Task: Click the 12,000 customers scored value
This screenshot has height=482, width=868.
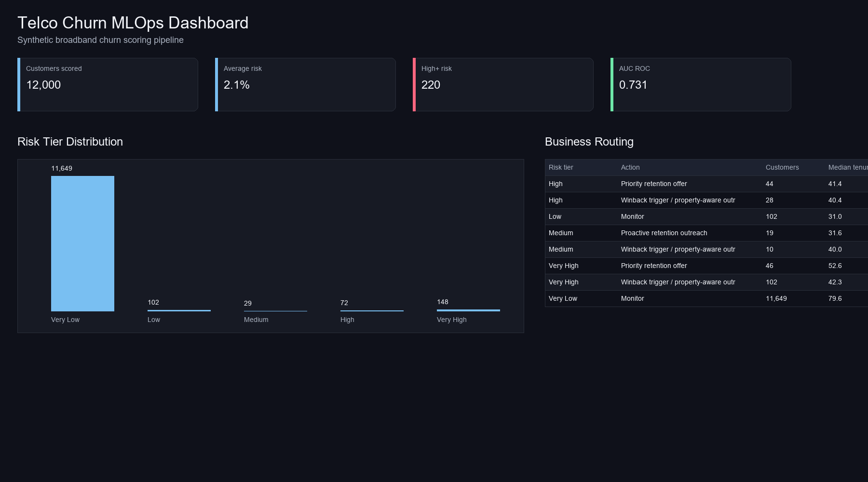Action: point(43,85)
